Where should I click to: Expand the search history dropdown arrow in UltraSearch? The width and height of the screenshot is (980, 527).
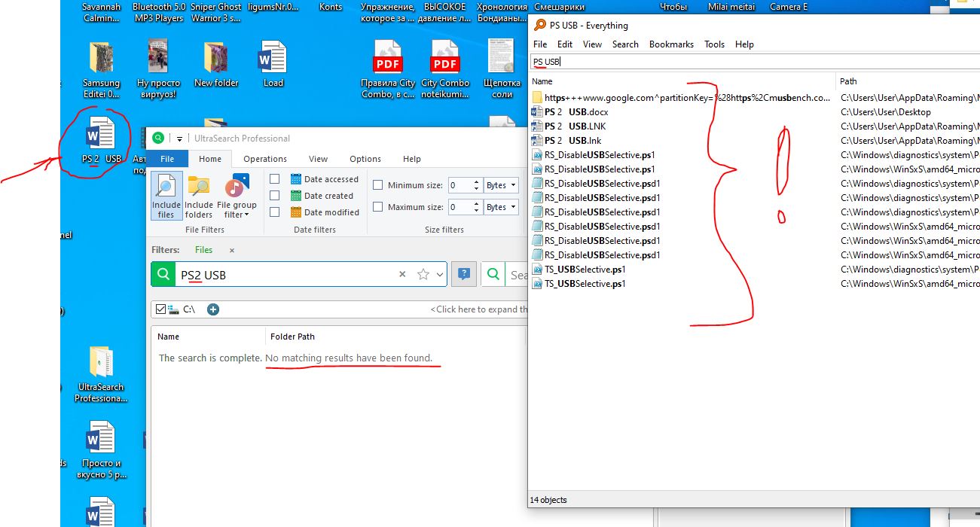(440, 275)
